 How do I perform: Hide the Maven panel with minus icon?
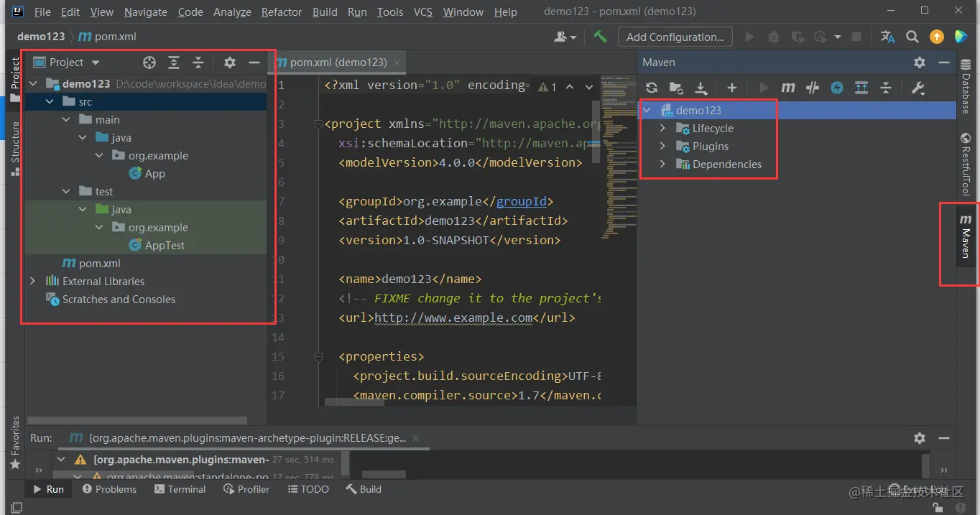(x=944, y=62)
